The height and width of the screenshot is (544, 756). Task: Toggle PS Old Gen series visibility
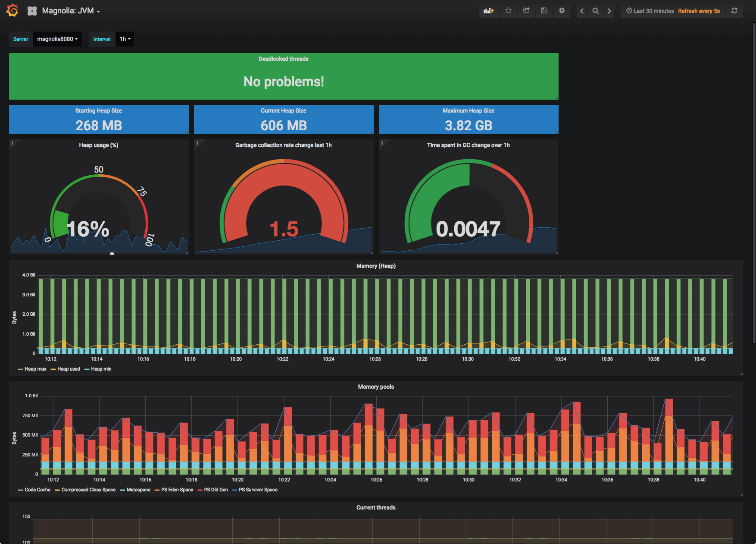point(216,490)
